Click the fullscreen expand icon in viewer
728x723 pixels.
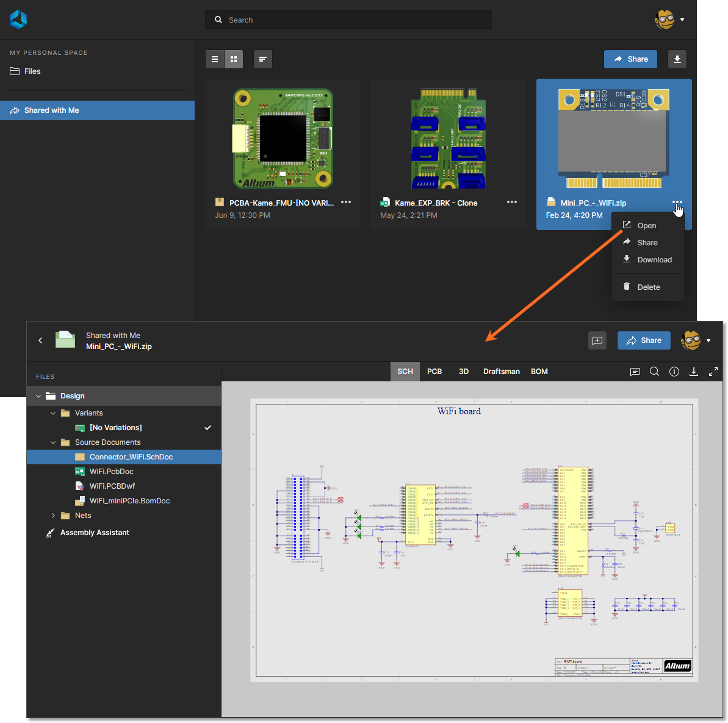click(713, 372)
